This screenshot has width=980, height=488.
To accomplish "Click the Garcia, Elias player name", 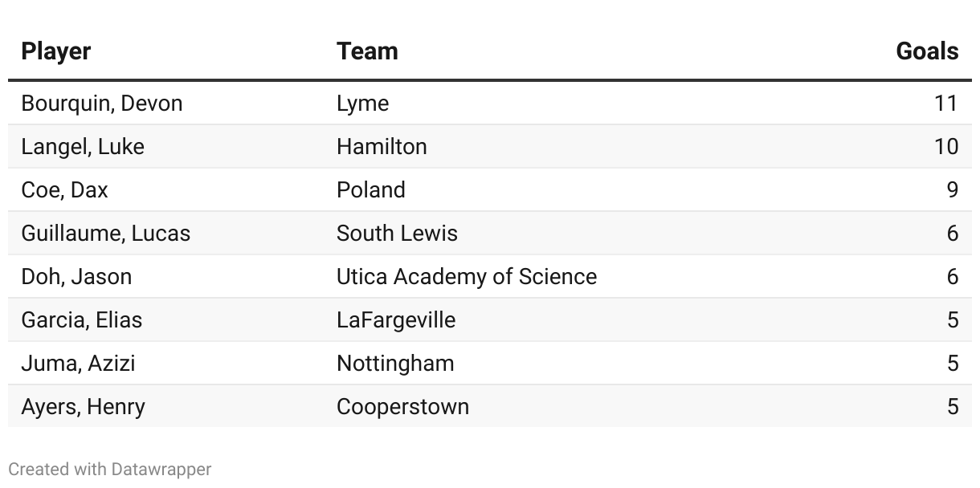I will 82,320.
